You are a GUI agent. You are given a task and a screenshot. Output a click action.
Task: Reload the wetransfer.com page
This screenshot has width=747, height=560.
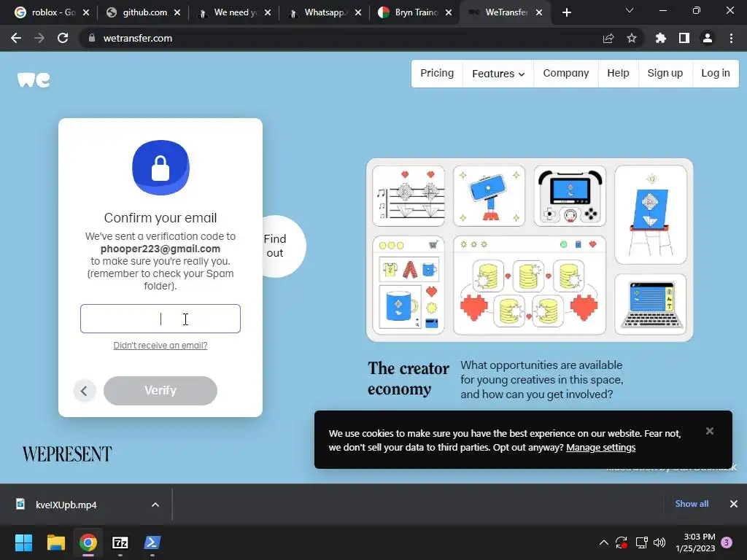(63, 38)
